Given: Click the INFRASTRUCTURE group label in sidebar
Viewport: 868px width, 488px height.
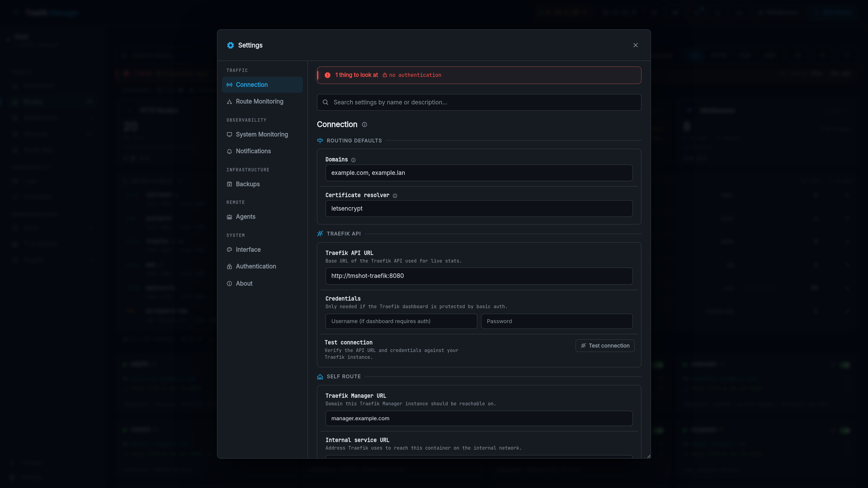Looking at the screenshot, I should 248,170.
